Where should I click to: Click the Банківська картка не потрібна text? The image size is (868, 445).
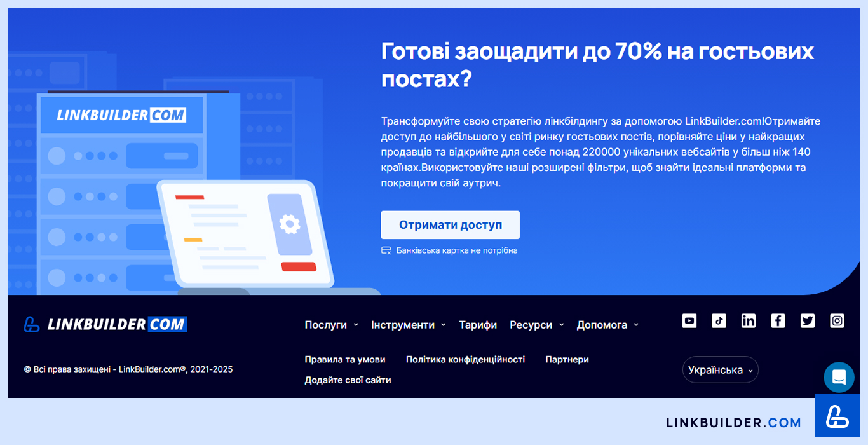[457, 250]
